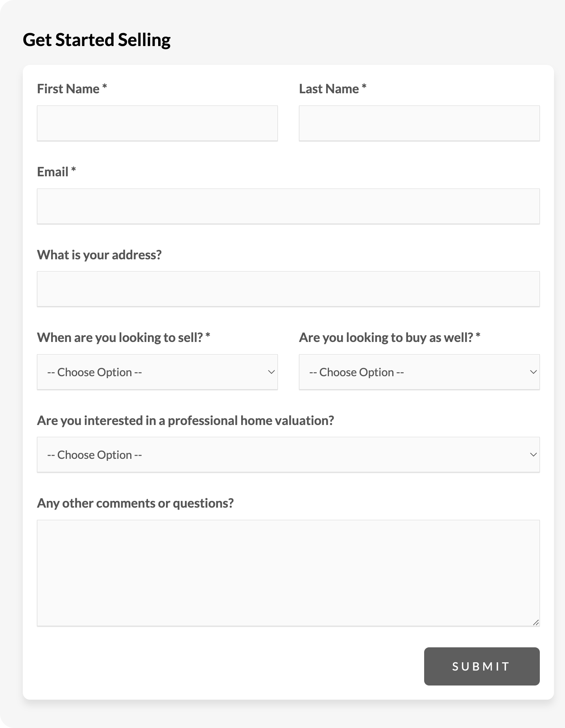This screenshot has height=728, width=565.
Task: Click the 'When are you looking to sell?' label
Action: click(x=120, y=338)
